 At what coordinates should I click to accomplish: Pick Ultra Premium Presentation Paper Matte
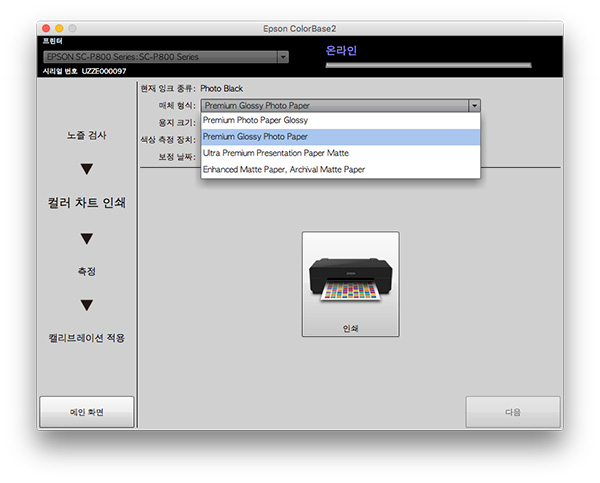tap(275, 153)
